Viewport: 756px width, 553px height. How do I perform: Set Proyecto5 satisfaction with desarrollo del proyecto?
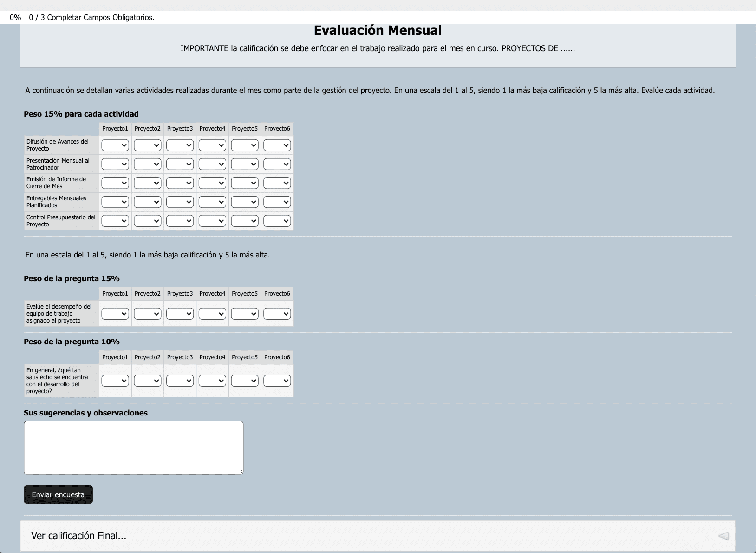click(x=245, y=381)
